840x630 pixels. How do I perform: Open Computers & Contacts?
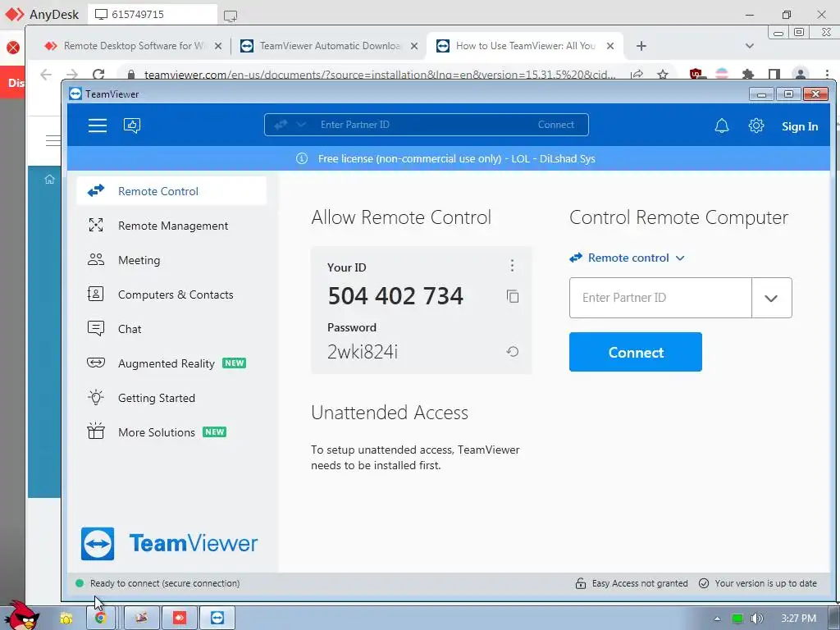pos(171,294)
